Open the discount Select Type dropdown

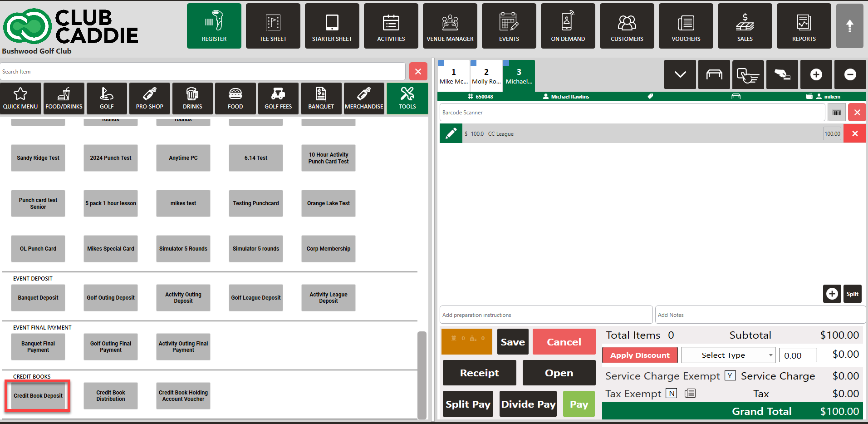(728, 355)
